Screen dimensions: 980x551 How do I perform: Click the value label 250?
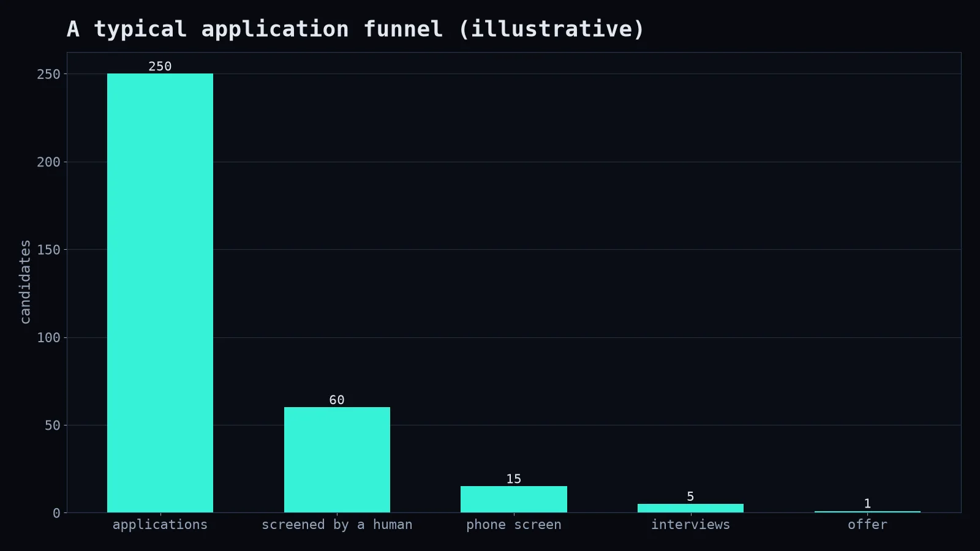(x=160, y=66)
